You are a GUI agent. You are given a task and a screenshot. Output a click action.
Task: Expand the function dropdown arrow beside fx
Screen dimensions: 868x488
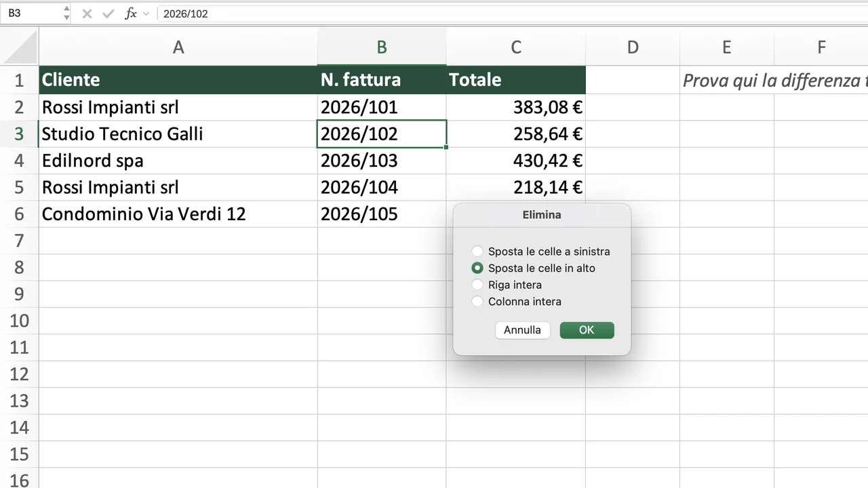(x=146, y=14)
